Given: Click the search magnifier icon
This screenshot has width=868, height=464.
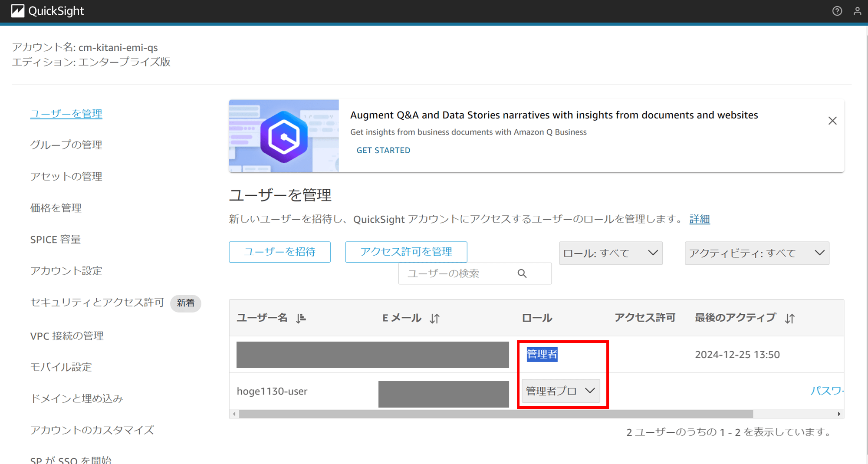Looking at the screenshot, I should click(x=522, y=273).
